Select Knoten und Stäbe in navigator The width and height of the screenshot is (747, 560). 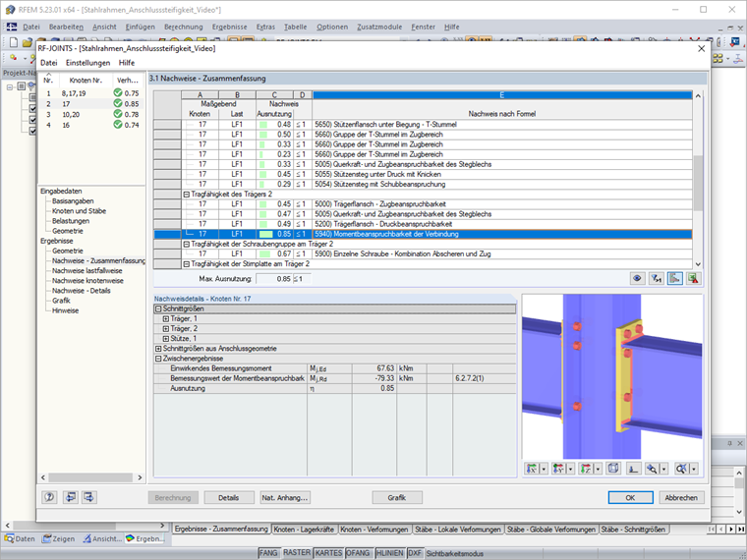79,211
